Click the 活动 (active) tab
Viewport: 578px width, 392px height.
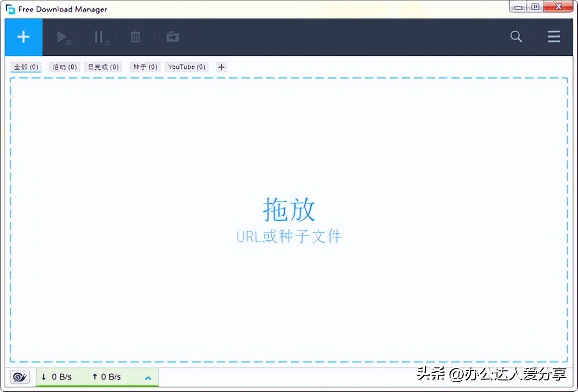64,67
